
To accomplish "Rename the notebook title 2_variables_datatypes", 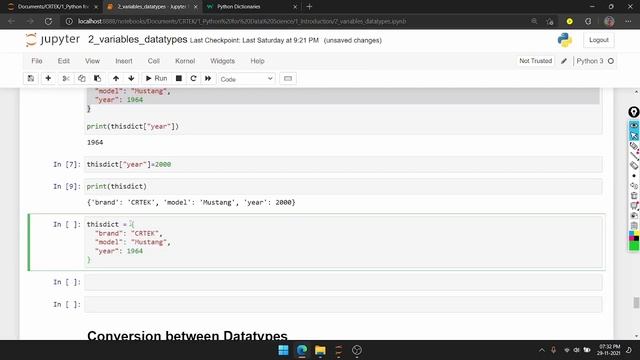I will point(138,40).
